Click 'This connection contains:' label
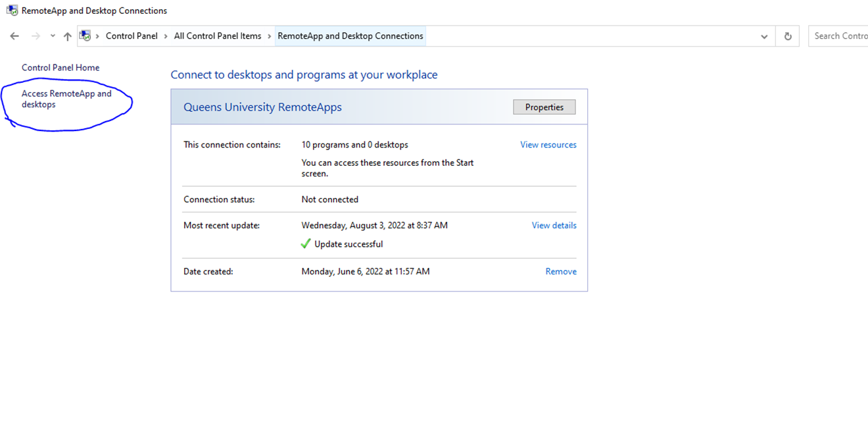 232,145
